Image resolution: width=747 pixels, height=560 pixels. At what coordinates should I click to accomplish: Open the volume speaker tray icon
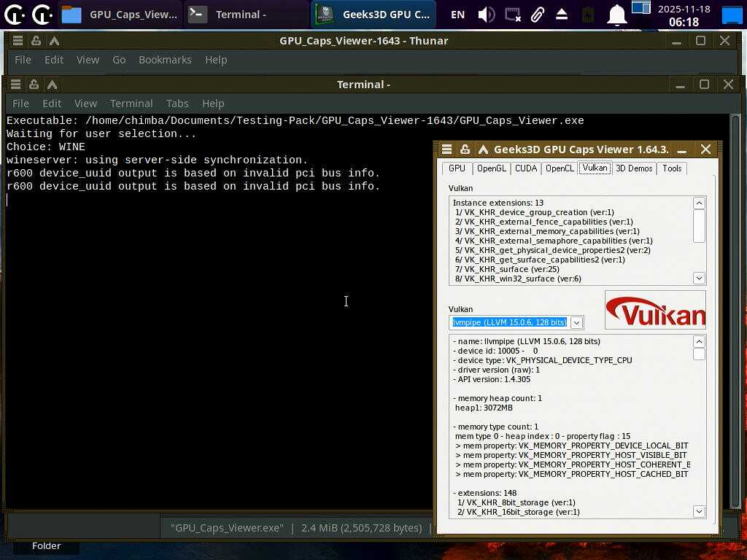(x=486, y=15)
